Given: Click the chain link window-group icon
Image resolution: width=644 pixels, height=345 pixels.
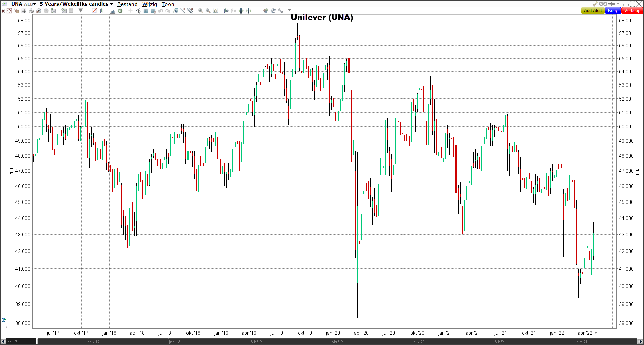Looking at the screenshot, I should point(603,4).
